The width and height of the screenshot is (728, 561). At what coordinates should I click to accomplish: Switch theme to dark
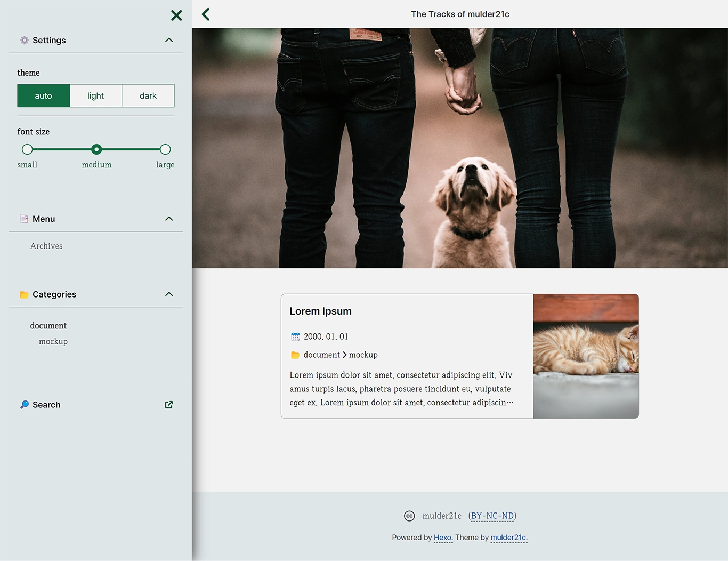coord(148,96)
